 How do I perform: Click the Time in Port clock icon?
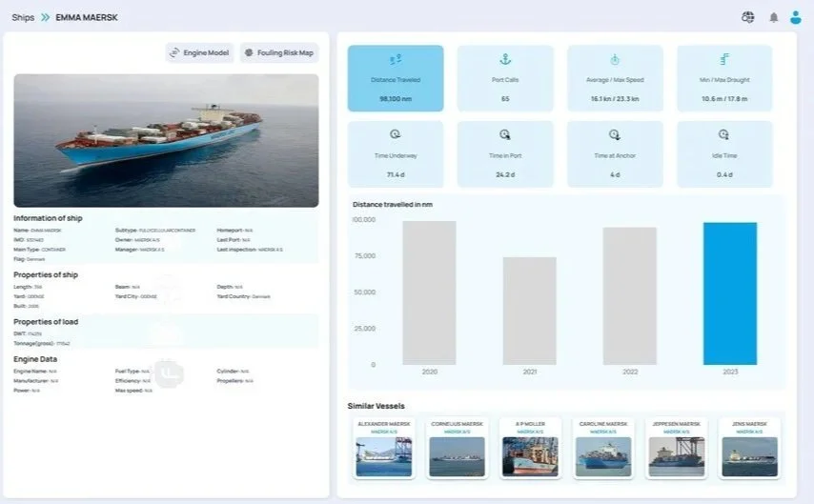pyautogui.click(x=504, y=134)
